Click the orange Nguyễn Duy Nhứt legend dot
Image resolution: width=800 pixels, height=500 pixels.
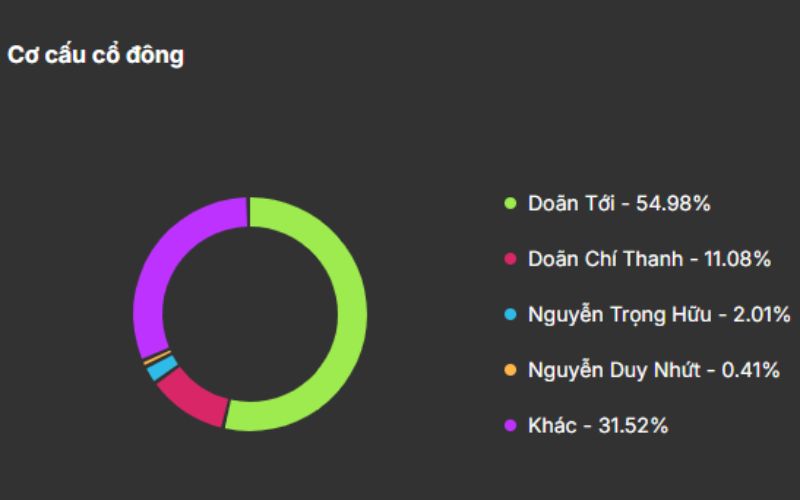(510, 370)
